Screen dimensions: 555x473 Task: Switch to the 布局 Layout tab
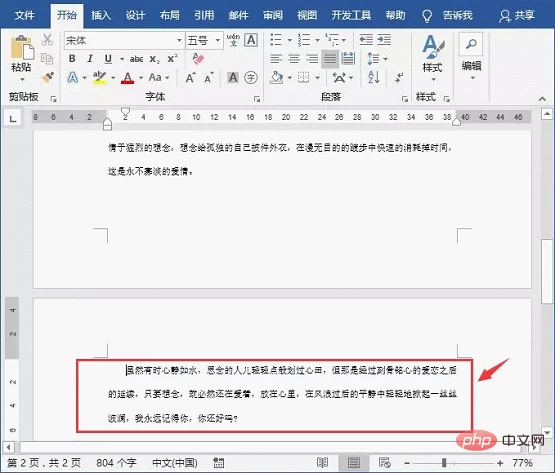[170, 15]
